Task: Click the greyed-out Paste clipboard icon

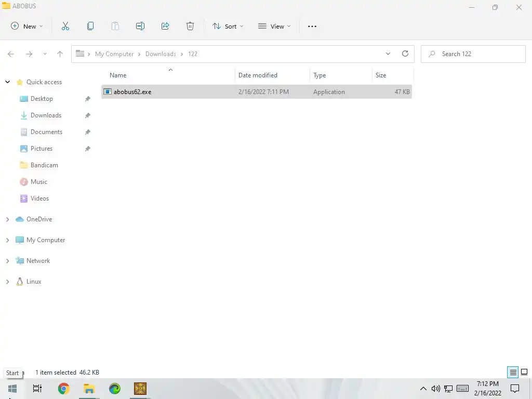Action: [x=115, y=26]
